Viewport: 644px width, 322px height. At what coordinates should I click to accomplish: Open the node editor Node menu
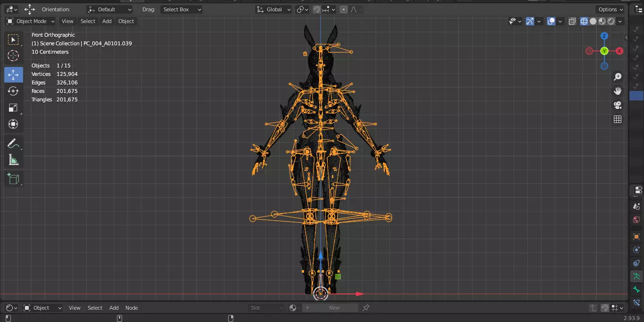click(132, 308)
